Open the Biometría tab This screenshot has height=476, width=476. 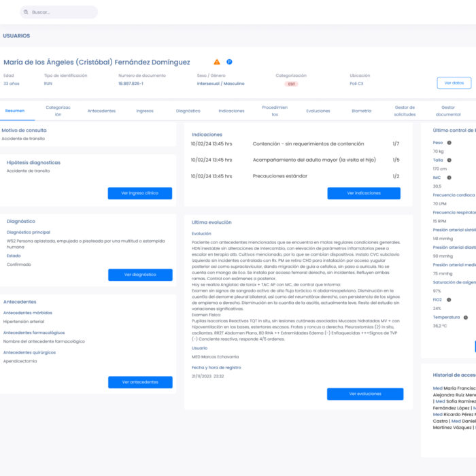[361, 111]
